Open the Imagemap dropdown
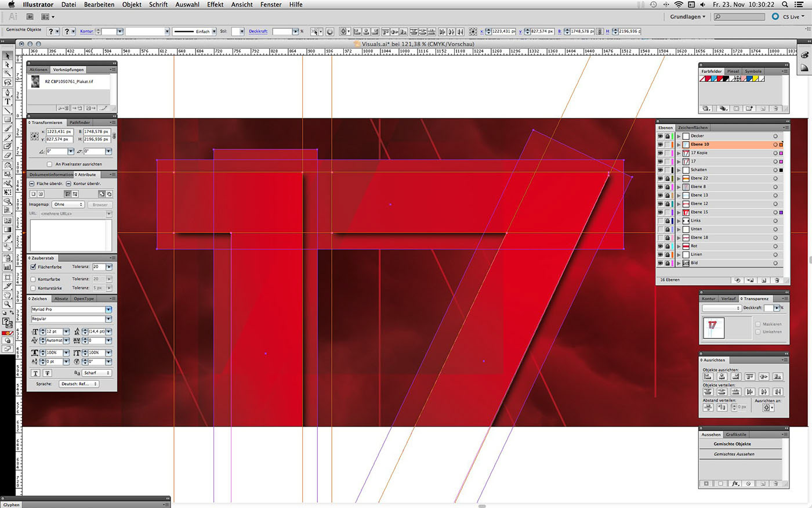Viewport: 812px width, 508px height. pyautogui.click(x=68, y=204)
